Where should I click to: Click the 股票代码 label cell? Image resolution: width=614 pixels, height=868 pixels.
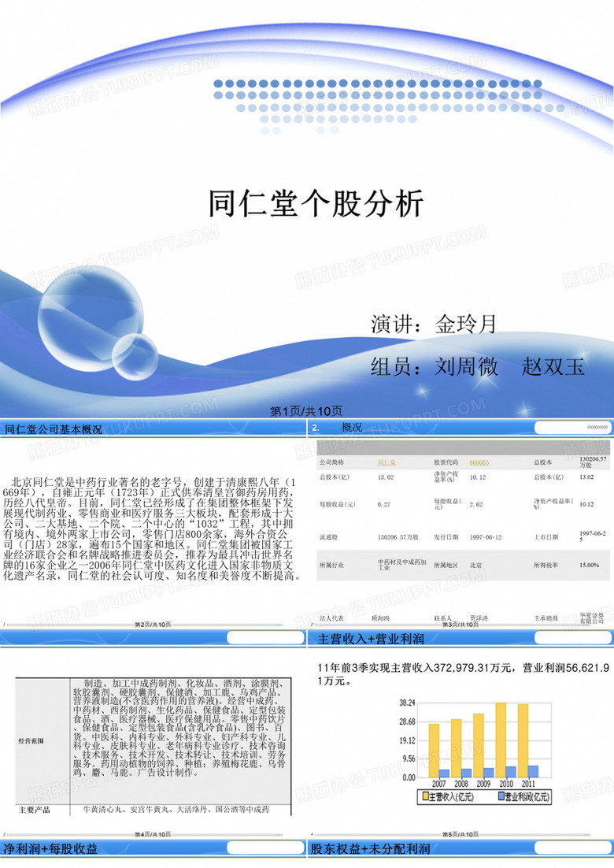pos(446,462)
